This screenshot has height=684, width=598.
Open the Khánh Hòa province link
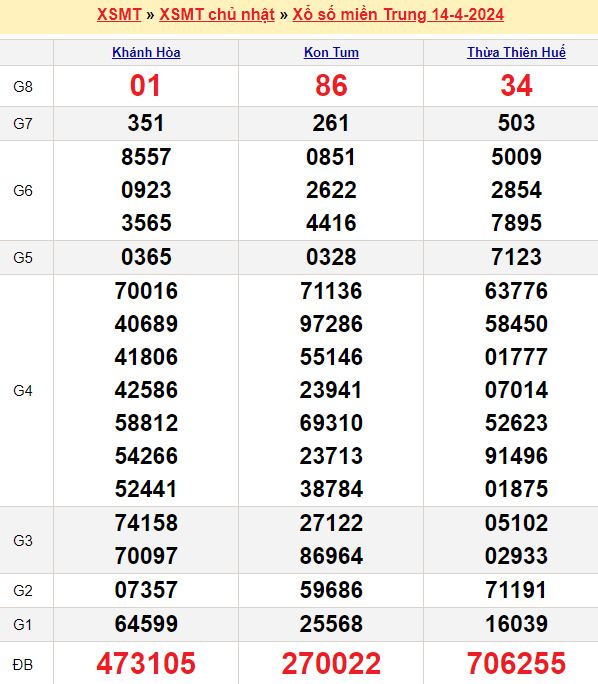click(x=146, y=52)
